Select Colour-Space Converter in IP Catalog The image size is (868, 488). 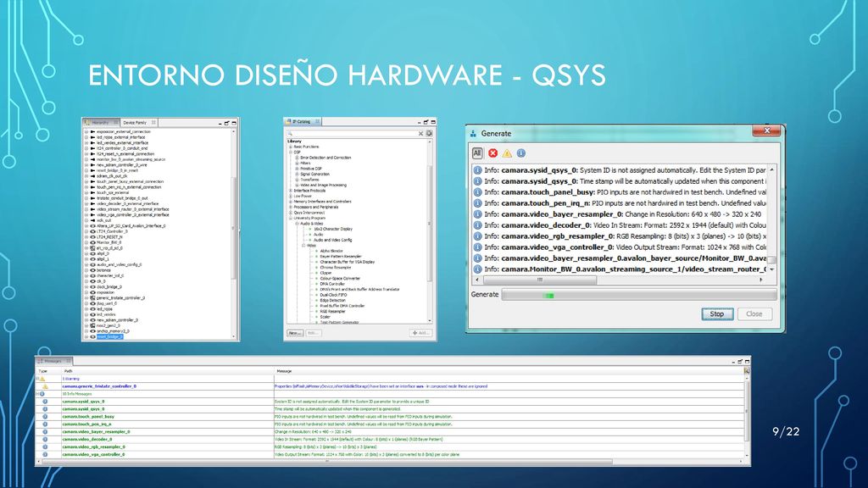pyautogui.click(x=340, y=278)
